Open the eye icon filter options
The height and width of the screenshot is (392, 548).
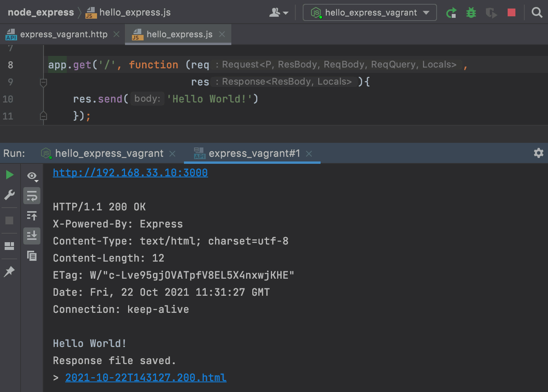(x=32, y=176)
